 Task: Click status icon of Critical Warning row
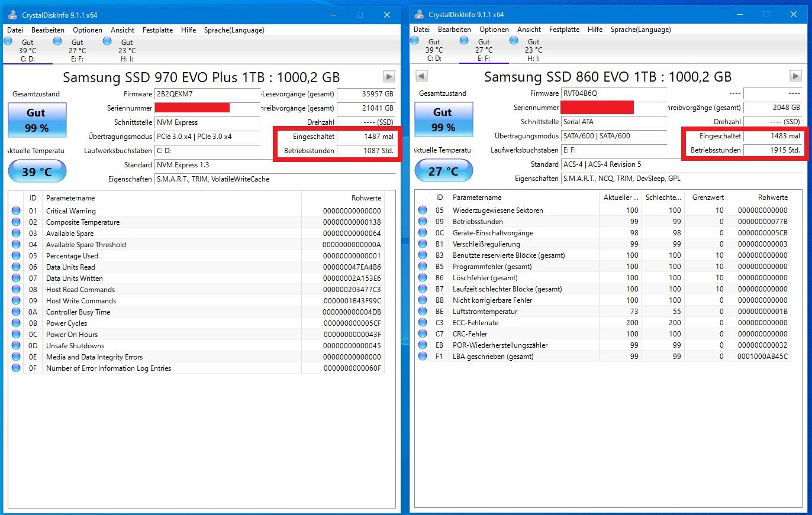(x=16, y=211)
